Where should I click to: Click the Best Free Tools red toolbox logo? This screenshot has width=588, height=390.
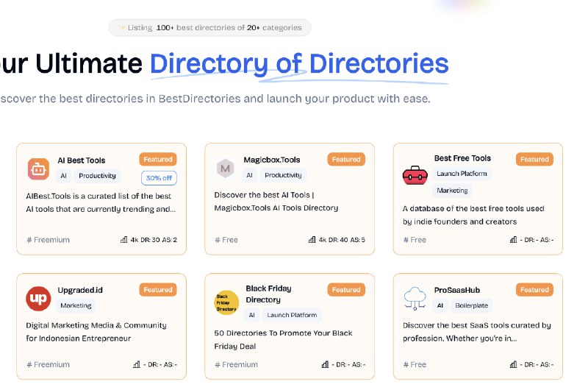(x=415, y=175)
